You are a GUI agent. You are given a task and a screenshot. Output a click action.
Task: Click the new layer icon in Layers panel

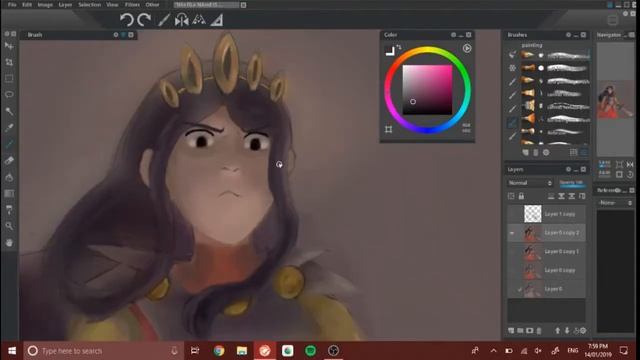(511, 331)
